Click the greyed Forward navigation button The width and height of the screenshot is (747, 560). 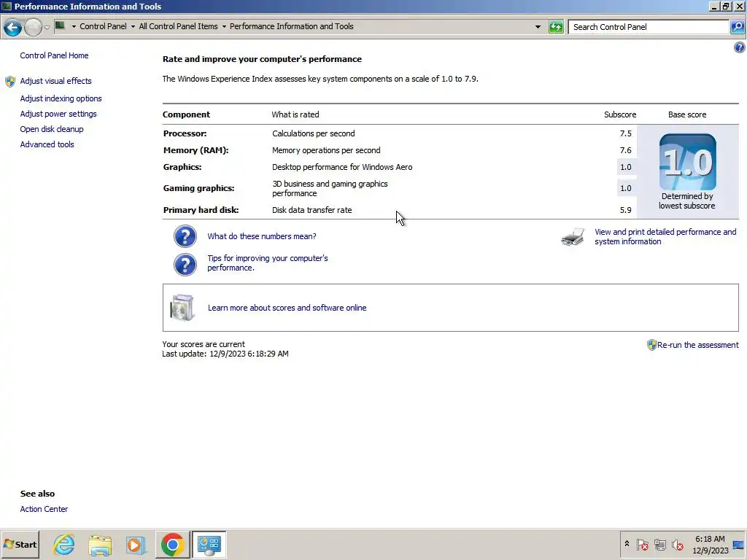click(x=33, y=27)
